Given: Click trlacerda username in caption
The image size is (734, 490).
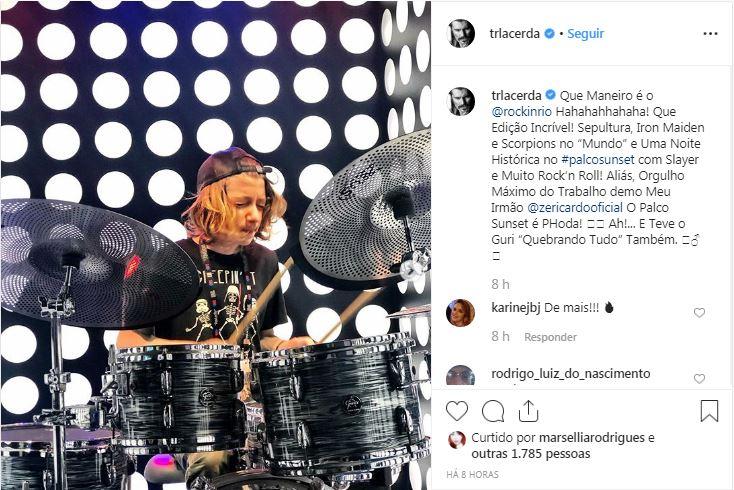Looking at the screenshot, I should 516,95.
